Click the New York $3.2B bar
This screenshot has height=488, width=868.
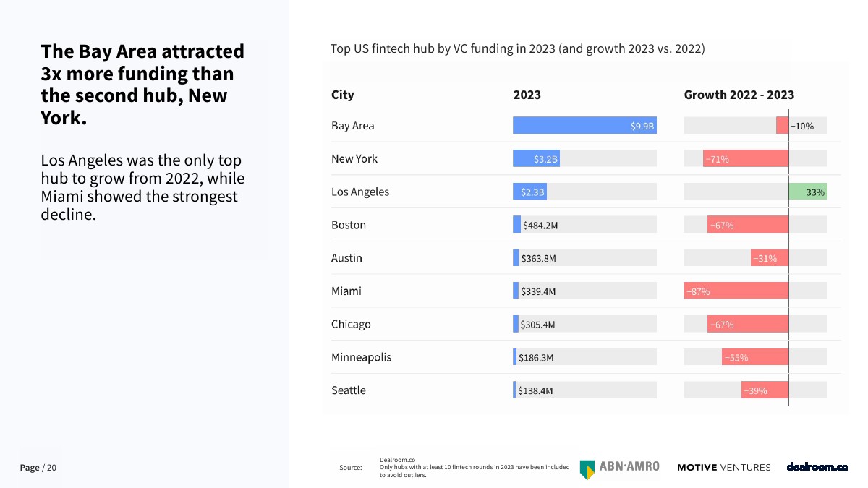pos(536,159)
